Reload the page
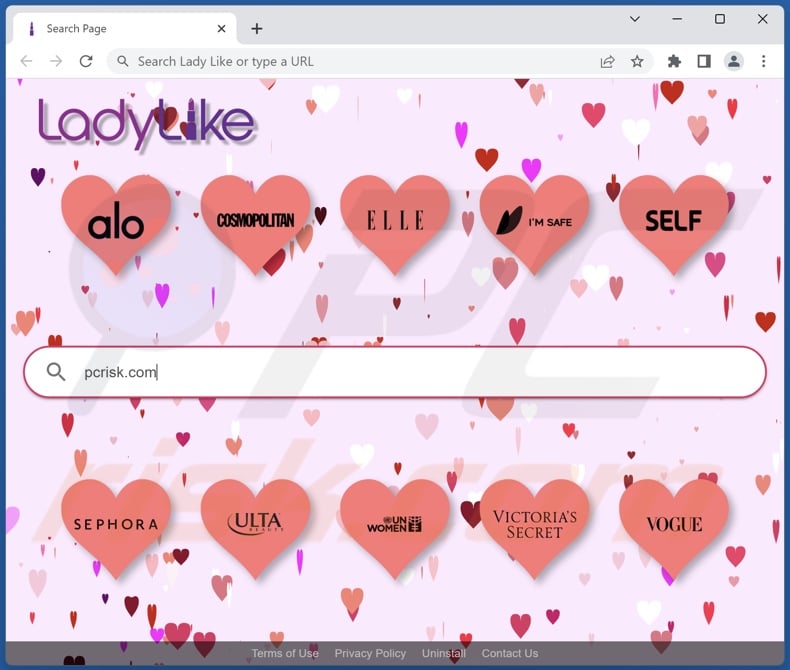 tap(86, 61)
